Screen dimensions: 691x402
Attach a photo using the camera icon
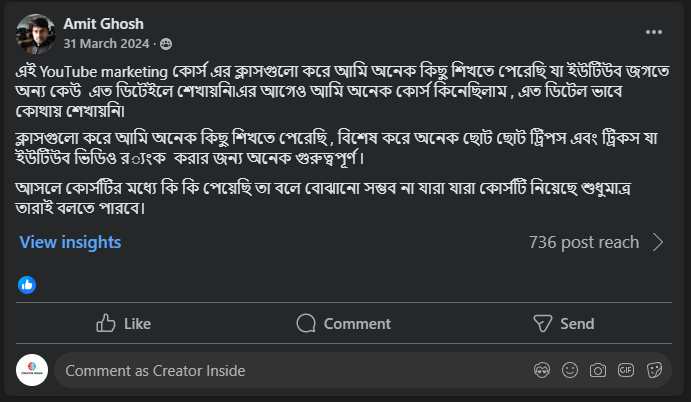click(x=598, y=370)
